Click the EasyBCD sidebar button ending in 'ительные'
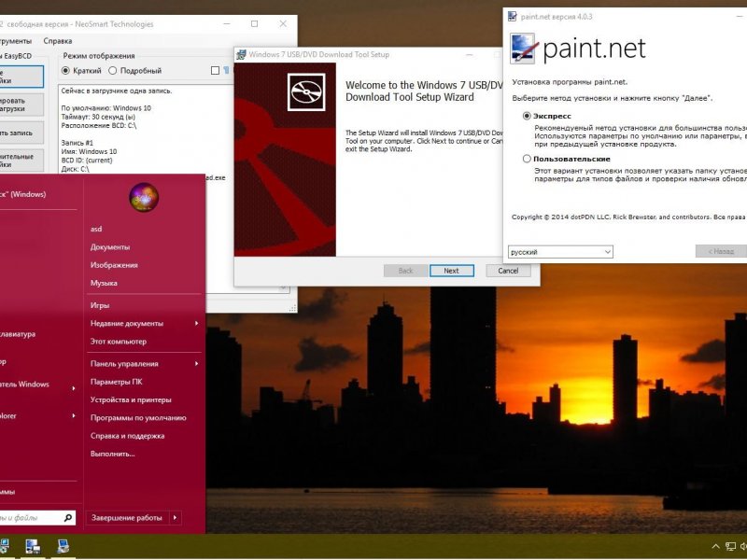This screenshot has height=560, width=747. tap(21, 161)
